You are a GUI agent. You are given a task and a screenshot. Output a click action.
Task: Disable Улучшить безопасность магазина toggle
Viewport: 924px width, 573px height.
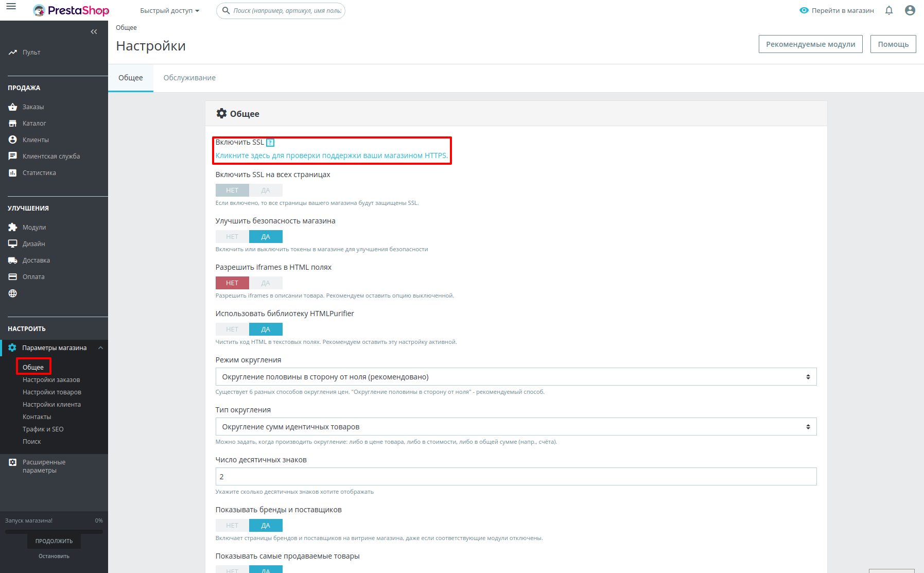(x=232, y=236)
